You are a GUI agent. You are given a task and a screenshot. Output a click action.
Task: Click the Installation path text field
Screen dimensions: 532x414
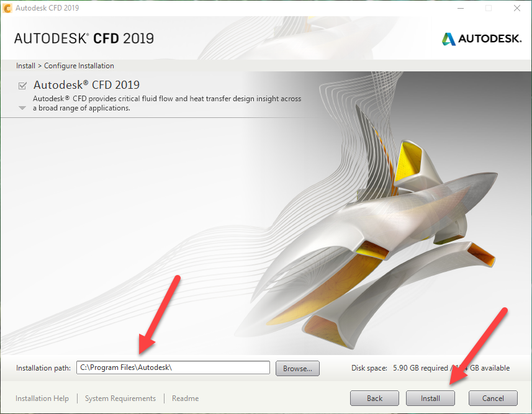pos(173,367)
